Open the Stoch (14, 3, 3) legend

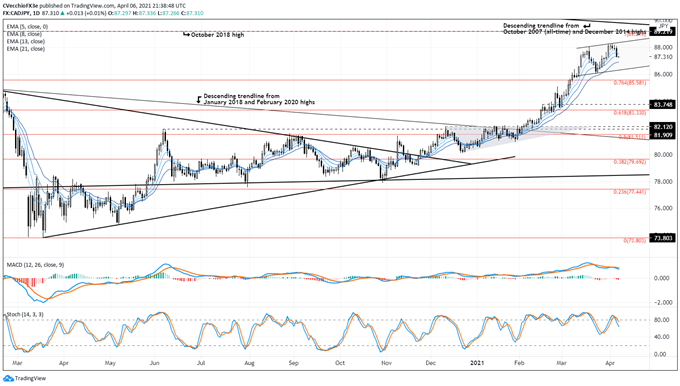[x=25, y=314]
